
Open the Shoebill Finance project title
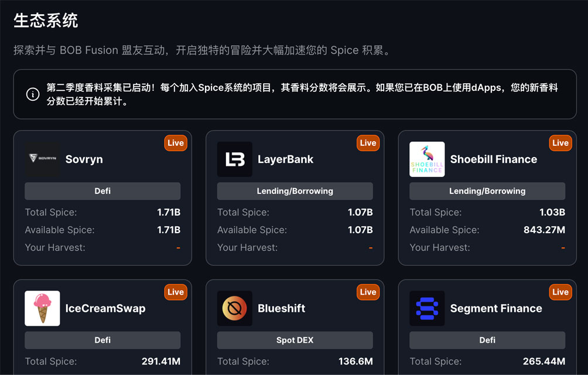494,159
